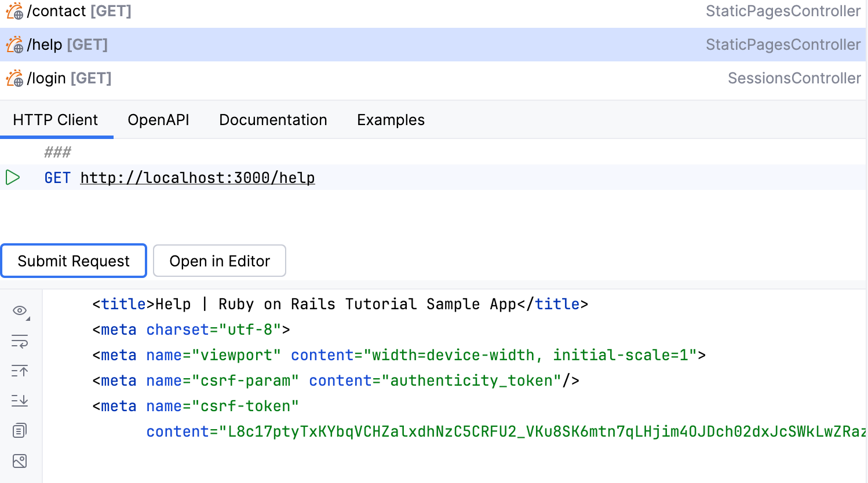
Task: Copy the response text via the copy icon
Action: tap(20, 430)
